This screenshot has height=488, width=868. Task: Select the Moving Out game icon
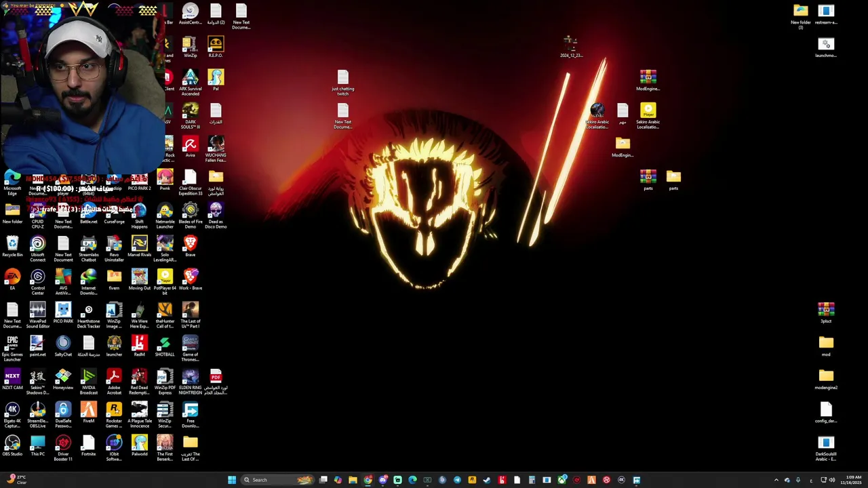pyautogui.click(x=140, y=279)
